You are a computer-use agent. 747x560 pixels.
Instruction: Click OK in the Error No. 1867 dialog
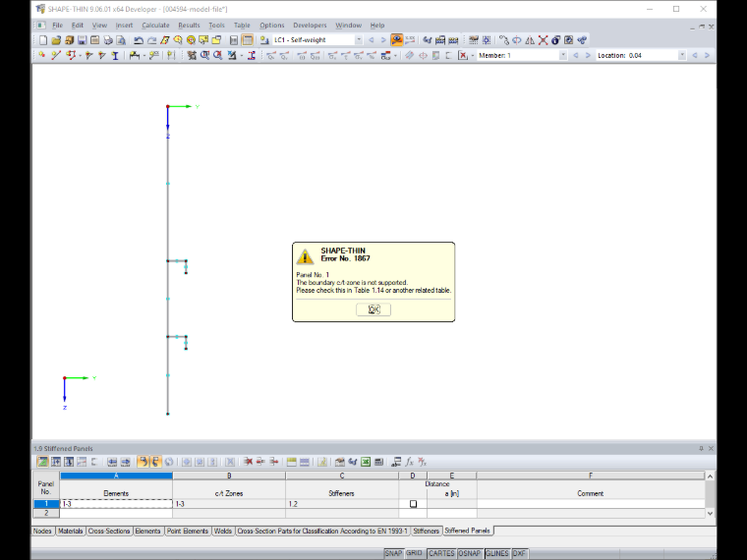(373, 309)
